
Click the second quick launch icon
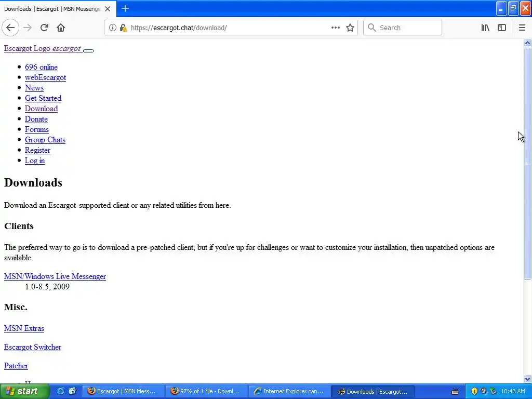point(72,391)
